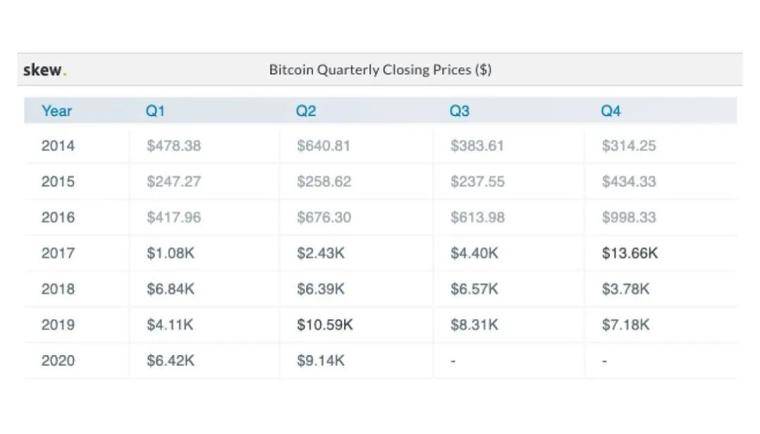Click the $10.59K cell for 2019 Q2
The image size is (760, 434).
pos(325,325)
